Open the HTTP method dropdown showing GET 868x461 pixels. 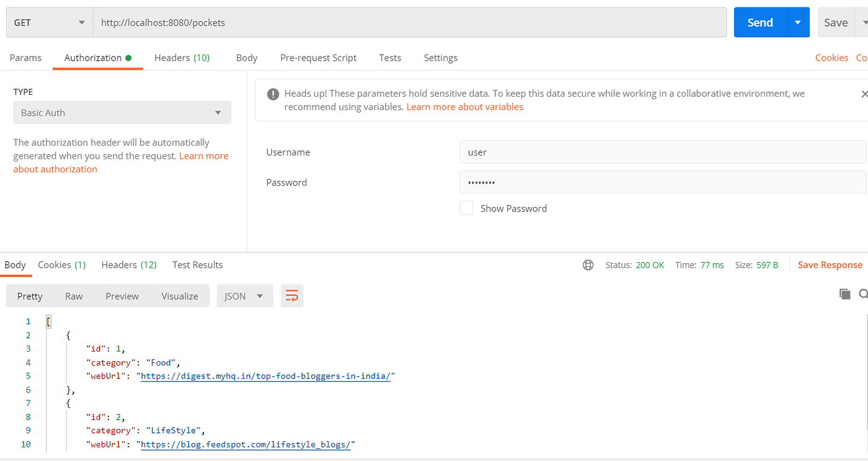49,22
